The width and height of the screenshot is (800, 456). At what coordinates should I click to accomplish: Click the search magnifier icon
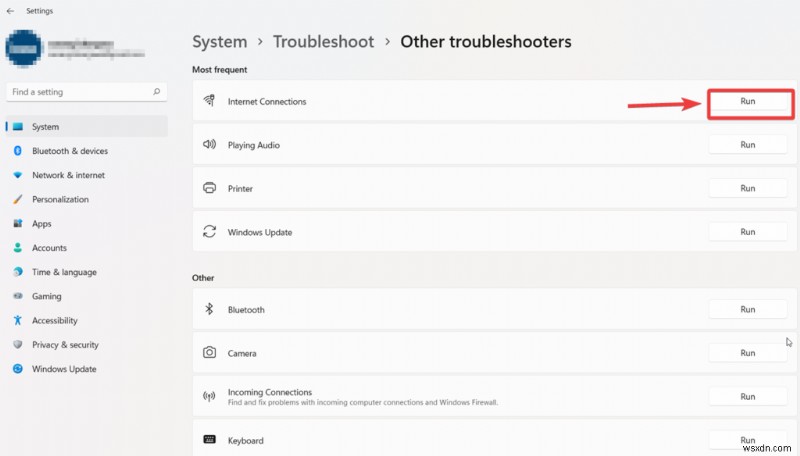click(x=157, y=92)
